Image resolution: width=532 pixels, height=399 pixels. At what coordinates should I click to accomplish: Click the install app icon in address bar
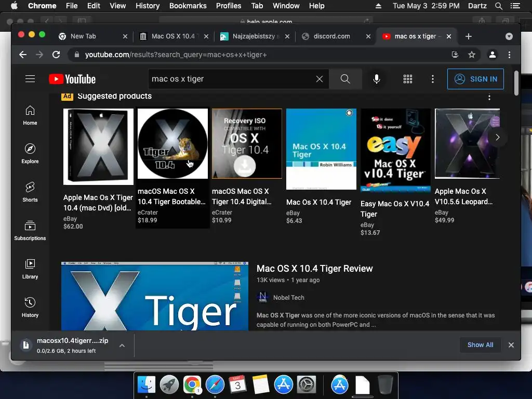[455, 55]
